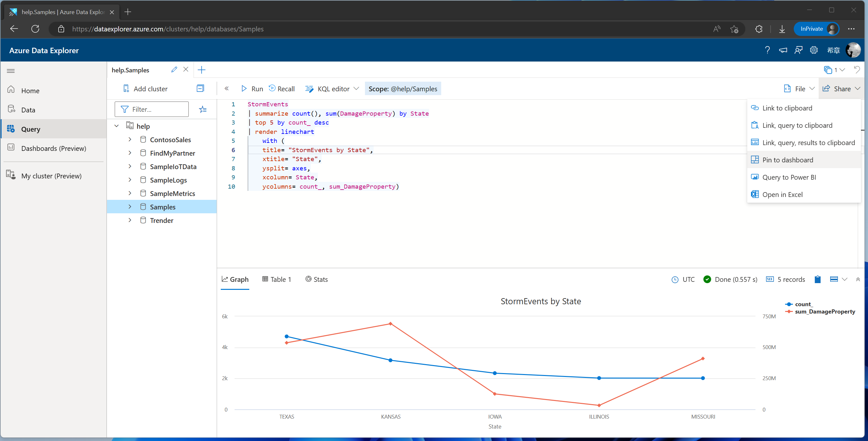Expand the Trender database
Screen dimensions: 868x441
point(130,220)
